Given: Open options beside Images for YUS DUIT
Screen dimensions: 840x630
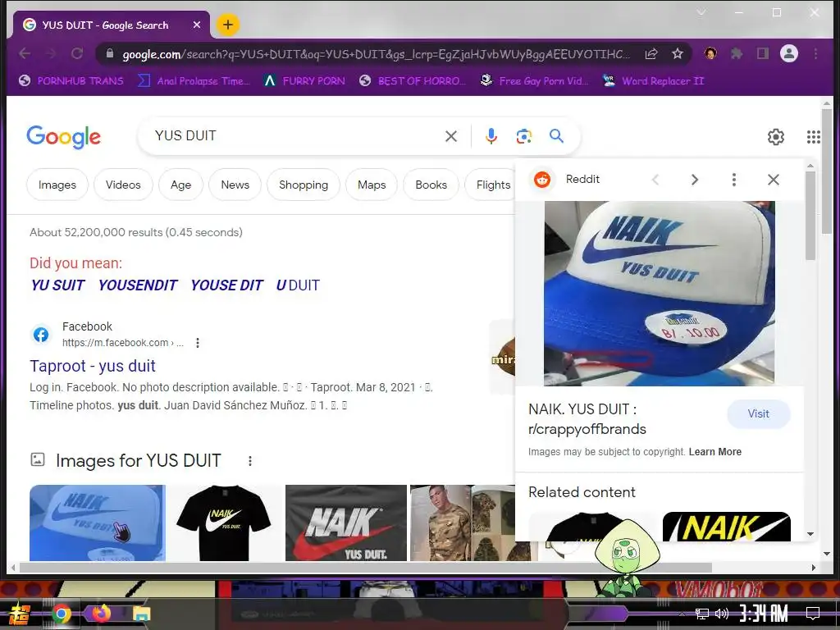Looking at the screenshot, I should [249, 461].
